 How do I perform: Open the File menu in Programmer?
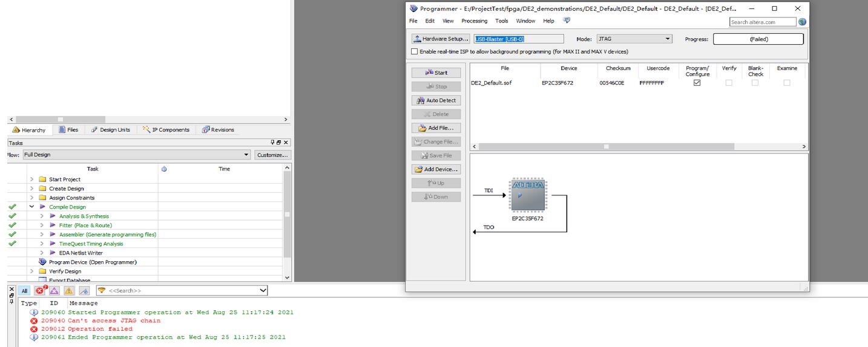tap(413, 21)
